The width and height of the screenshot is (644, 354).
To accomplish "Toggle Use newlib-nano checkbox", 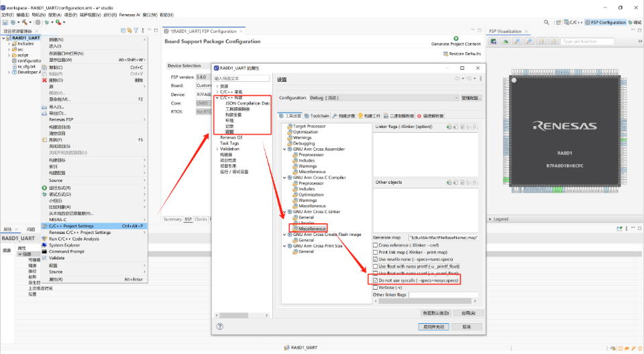I will (x=375, y=259).
